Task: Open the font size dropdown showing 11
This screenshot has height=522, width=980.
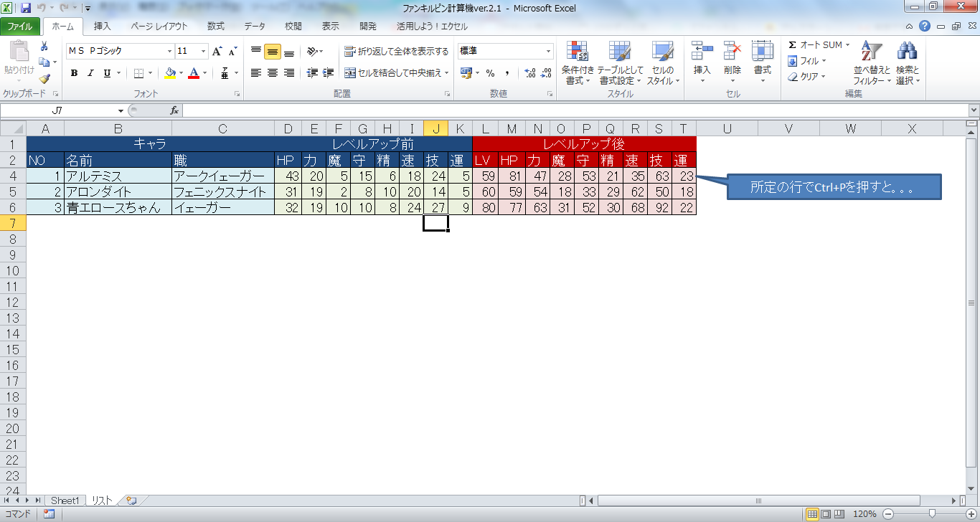Action: pyautogui.click(x=204, y=52)
